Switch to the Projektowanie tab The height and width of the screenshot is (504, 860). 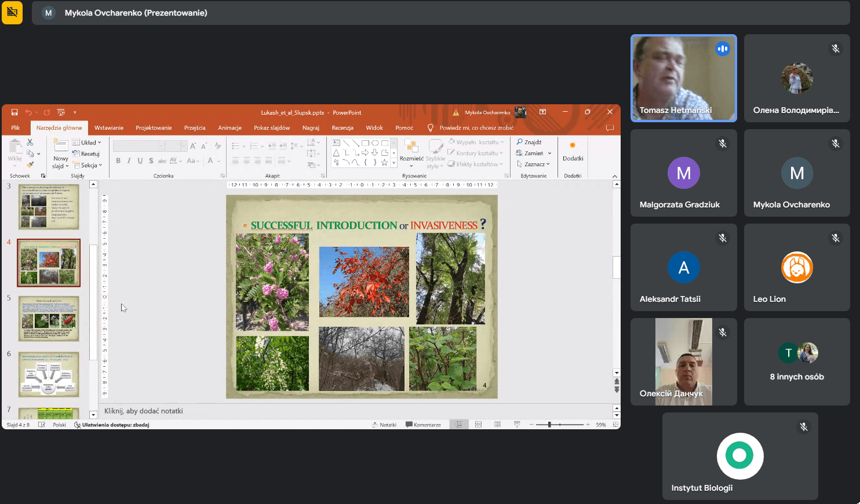coord(154,127)
